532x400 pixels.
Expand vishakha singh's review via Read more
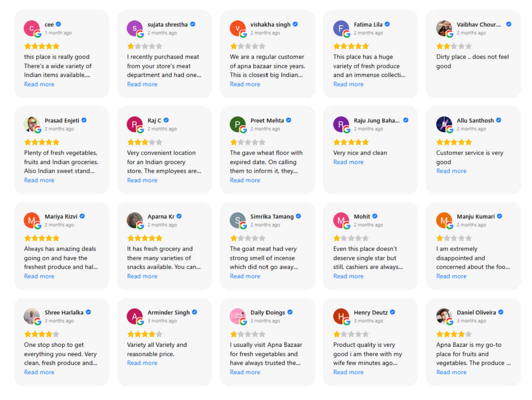[x=245, y=84]
